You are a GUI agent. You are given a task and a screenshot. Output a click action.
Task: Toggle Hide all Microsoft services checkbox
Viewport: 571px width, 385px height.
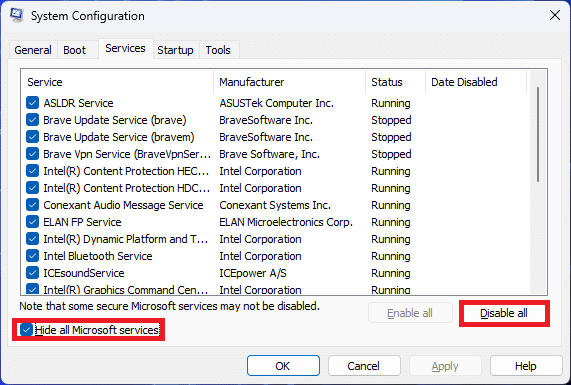[26, 330]
